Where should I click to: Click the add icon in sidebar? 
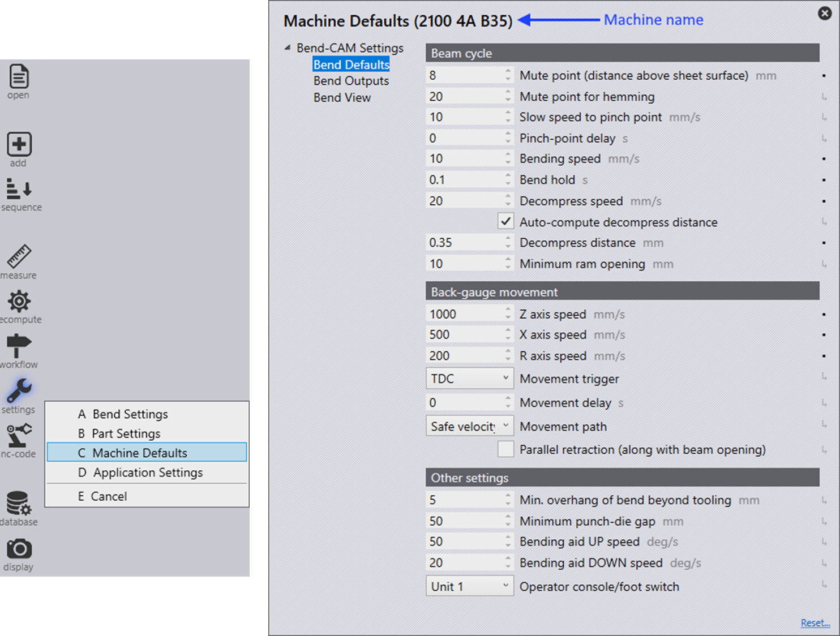[x=19, y=144]
